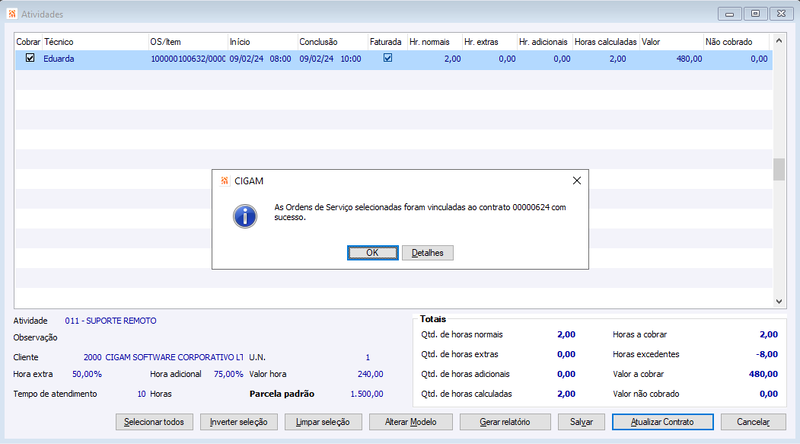Click the Inverter seleção button

point(239,422)
